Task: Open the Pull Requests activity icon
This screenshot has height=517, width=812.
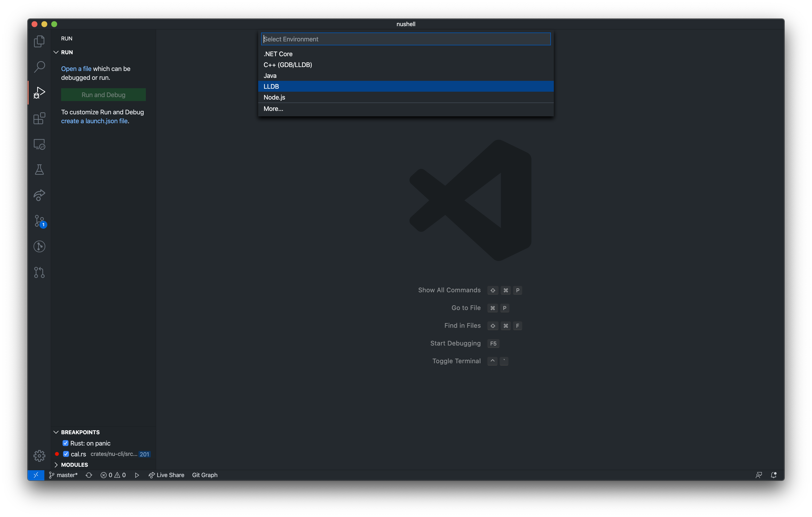Action: tap(39, 272)
